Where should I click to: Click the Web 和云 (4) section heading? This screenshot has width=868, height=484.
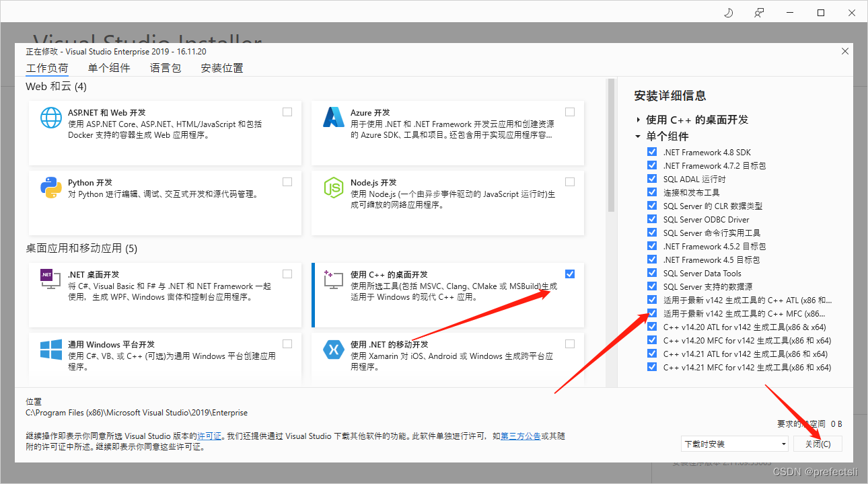click(x=57, y=87)
